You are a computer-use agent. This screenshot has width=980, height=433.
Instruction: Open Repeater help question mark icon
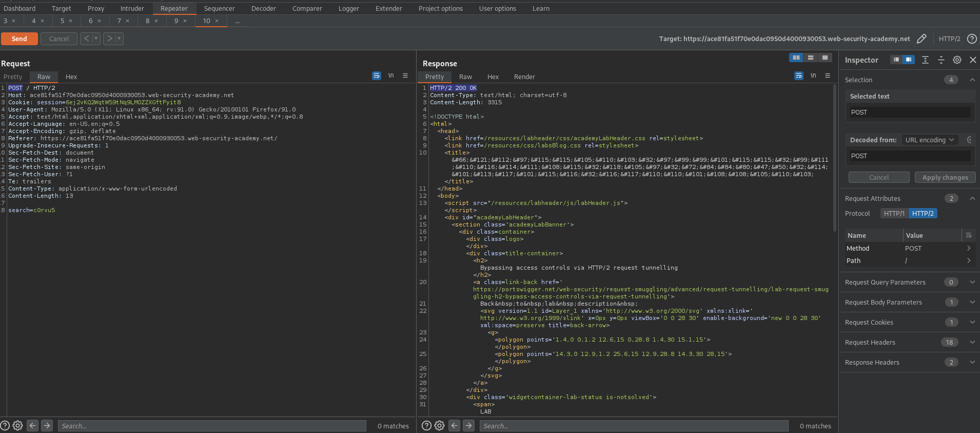[x=972, y=39]
